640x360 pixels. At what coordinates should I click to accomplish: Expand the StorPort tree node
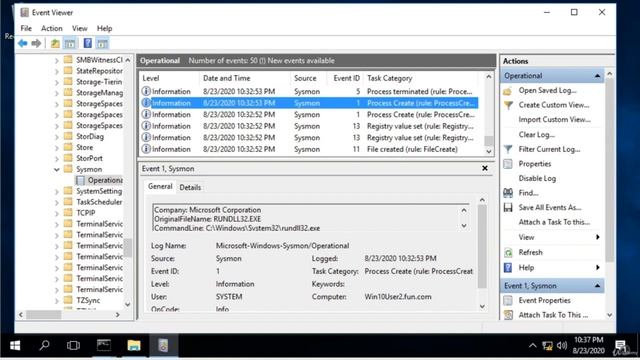(x=56, y=158)
